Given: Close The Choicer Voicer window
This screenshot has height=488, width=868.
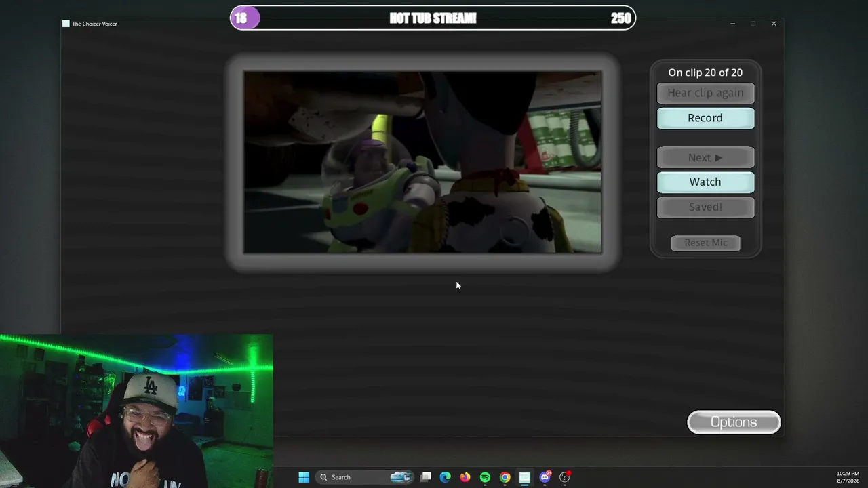Looking at the screenshot, I should tap(774, 24).
